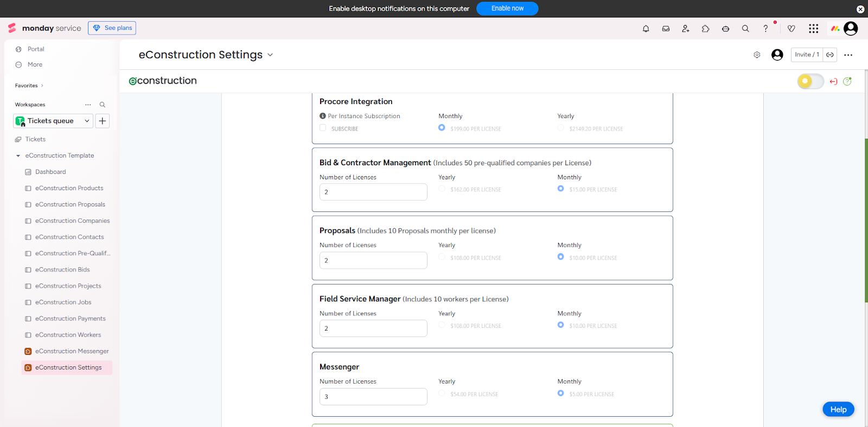Viewport: 868px width, 427px height.
Task: Click the Enable now notifications button
Action: pyautogui.click(x=507, y=9)
